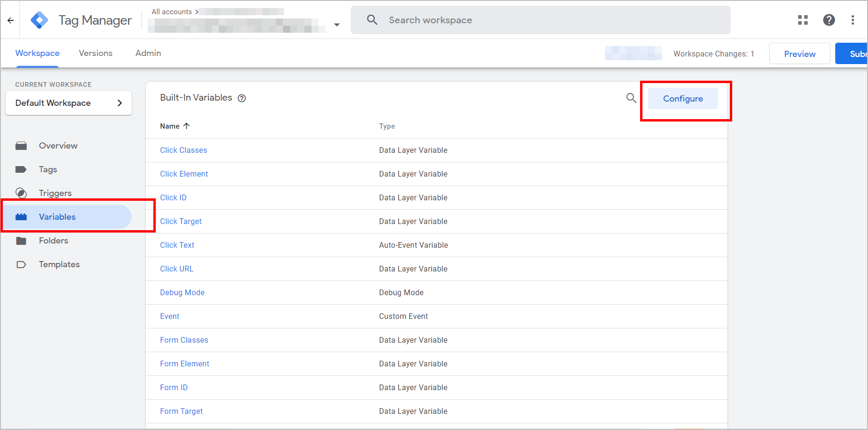The image size is (868, 430).
Task: Click the Preview button
Action: tap(799, 54)
